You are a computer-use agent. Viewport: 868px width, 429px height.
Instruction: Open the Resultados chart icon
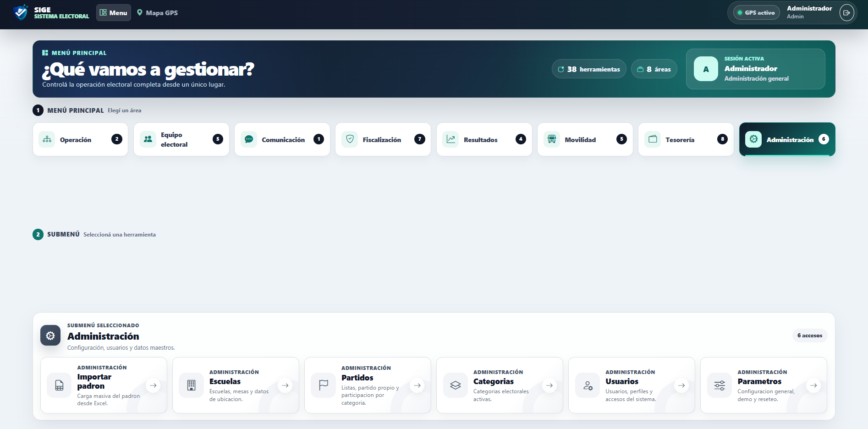point(450,139)
